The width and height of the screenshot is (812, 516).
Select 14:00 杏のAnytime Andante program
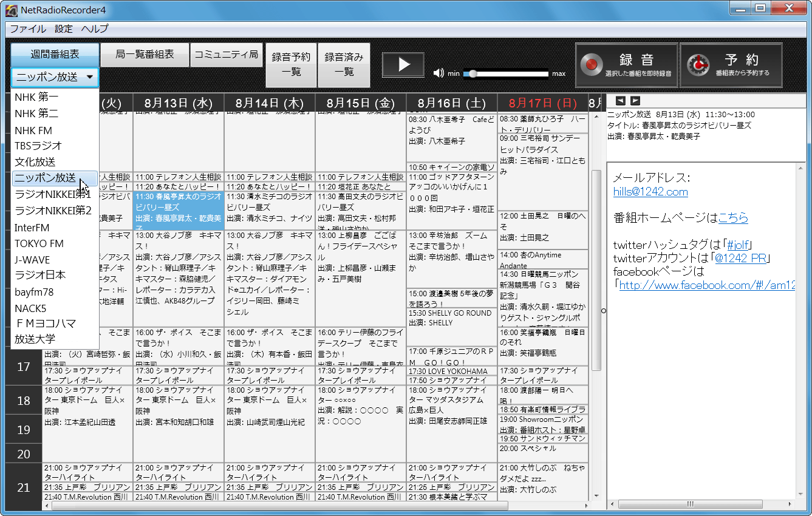[543, 259]
